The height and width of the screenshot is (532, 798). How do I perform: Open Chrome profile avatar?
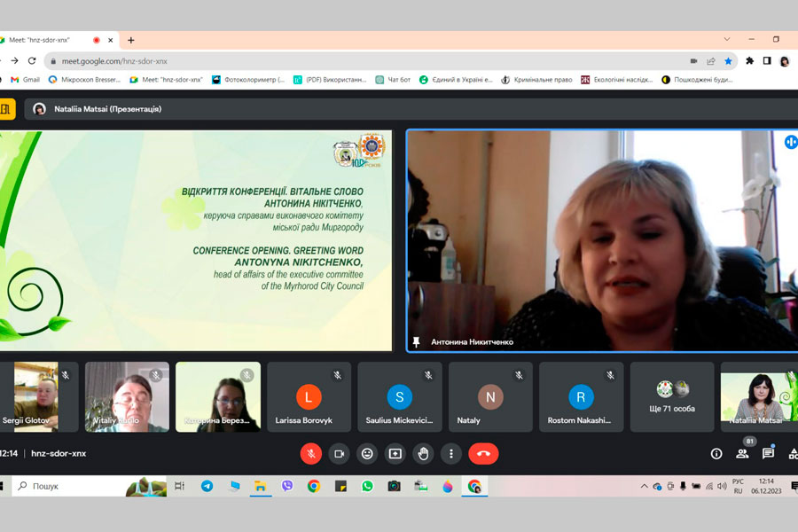(785, 61)
